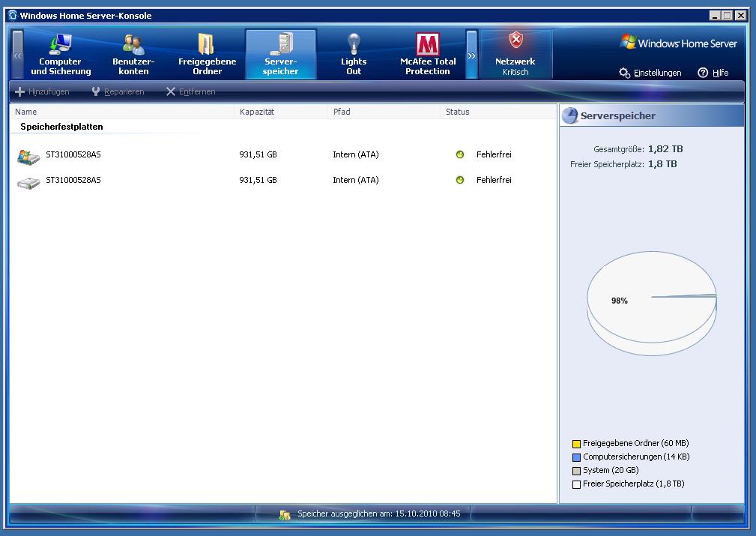Image resolution: width=756 pixels, height=536 pixels.
Task: Click the Reparieren toolbar button
Action: (118, 91)
